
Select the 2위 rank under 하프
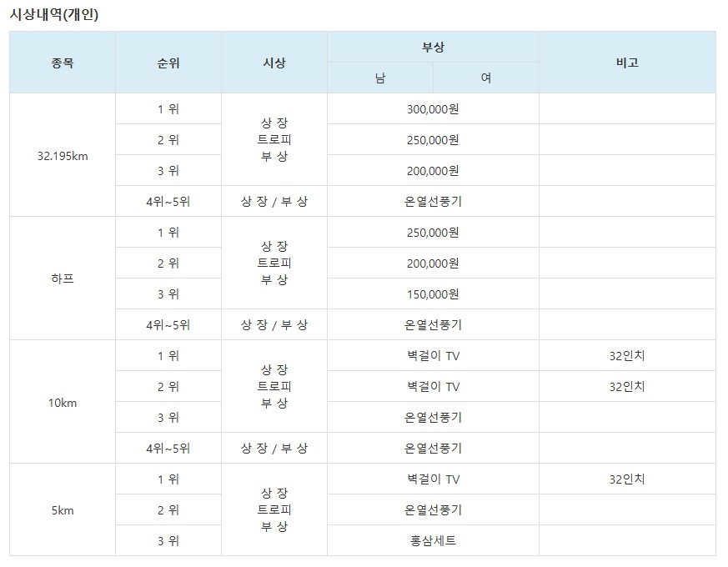(168, 263)
